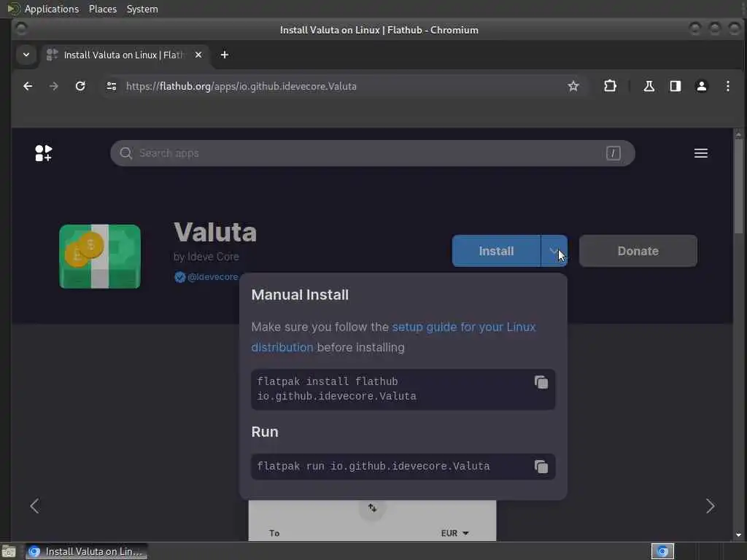Viewport: 747px width, 560px height.
Task: Bookmark this page with the star
Action: [573, 86]
